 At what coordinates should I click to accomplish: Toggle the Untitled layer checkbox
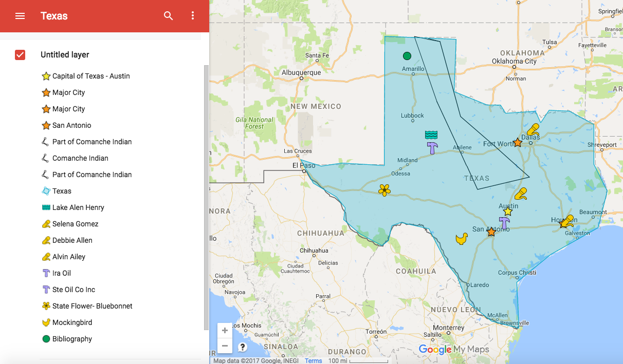point(20,55)
